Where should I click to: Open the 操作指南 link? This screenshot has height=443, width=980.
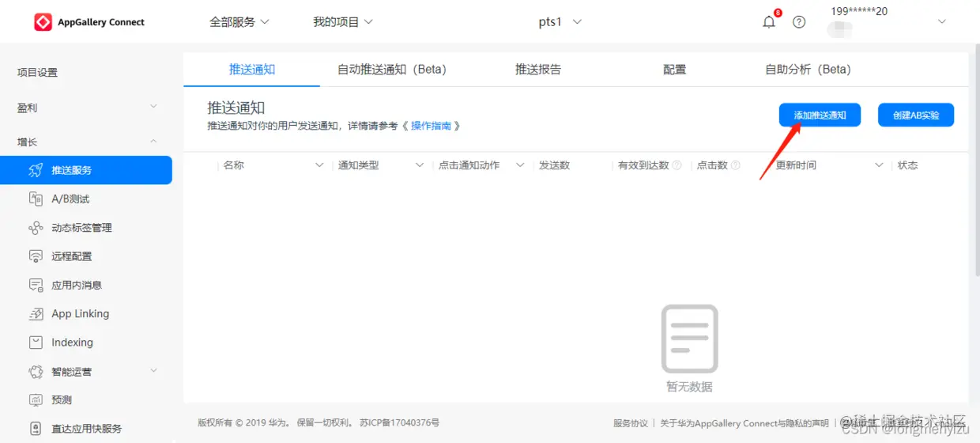pos(431,126)
